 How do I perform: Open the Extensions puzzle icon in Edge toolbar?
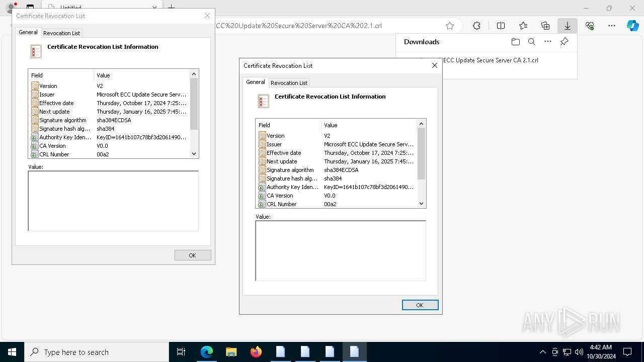click(x=476, y=26)
